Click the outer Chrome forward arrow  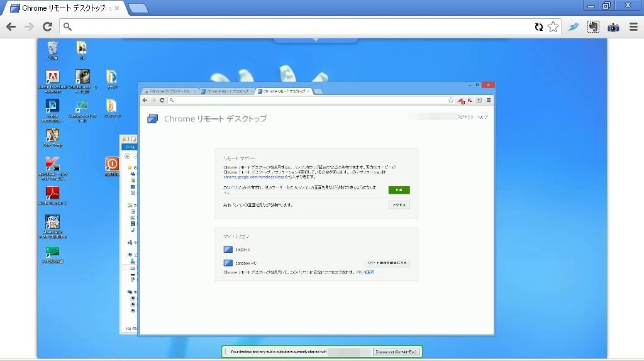pyautogui.click(x=29, y=26)
